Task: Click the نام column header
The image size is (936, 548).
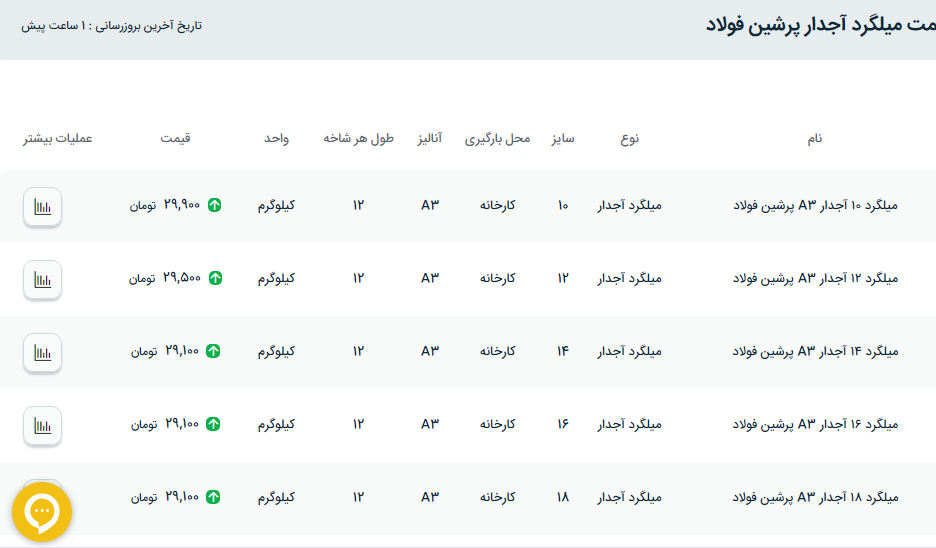Action: coord(815,139)
